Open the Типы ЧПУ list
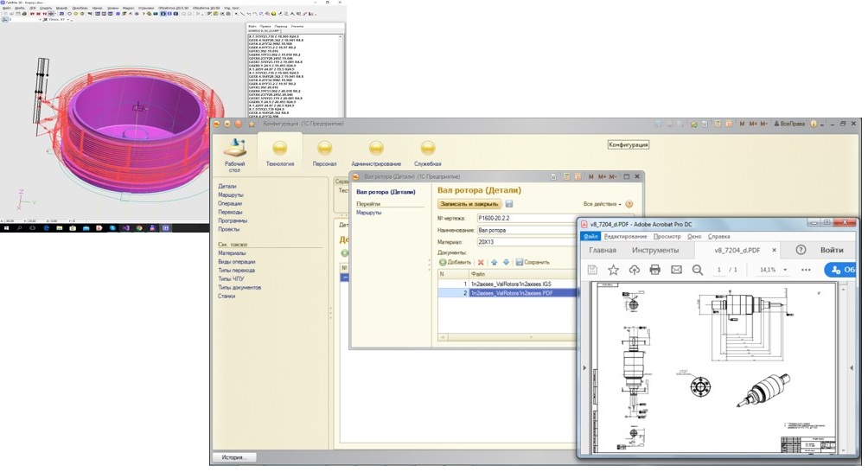 231,279
